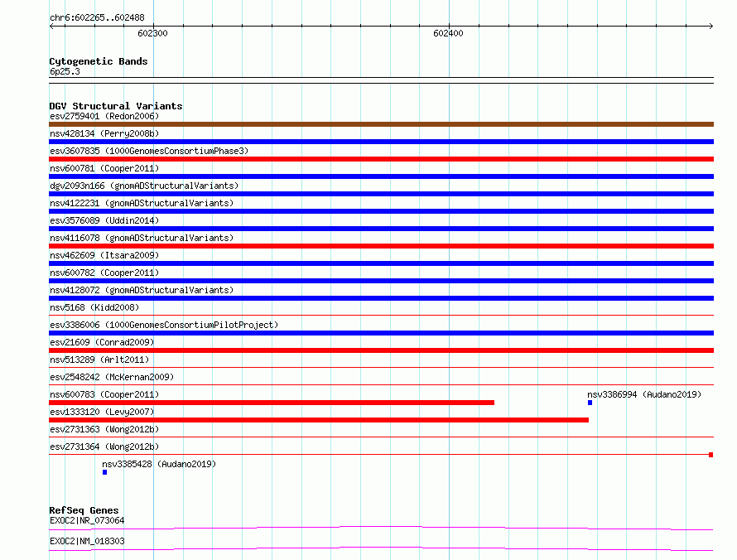Click the red nsv600783 variant bar
The image size is (737, 560).
pos(272,403)
